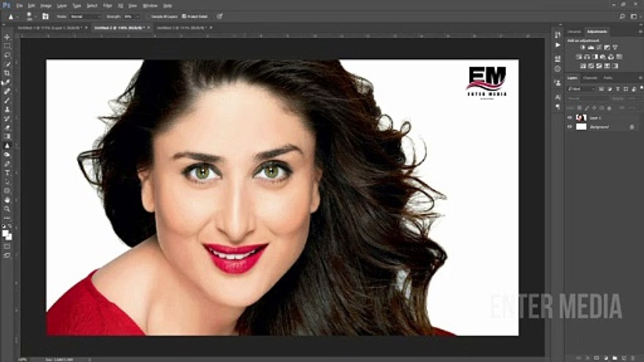Open the Character panel icon
The image size is (644, 362).
click(558, 97)
